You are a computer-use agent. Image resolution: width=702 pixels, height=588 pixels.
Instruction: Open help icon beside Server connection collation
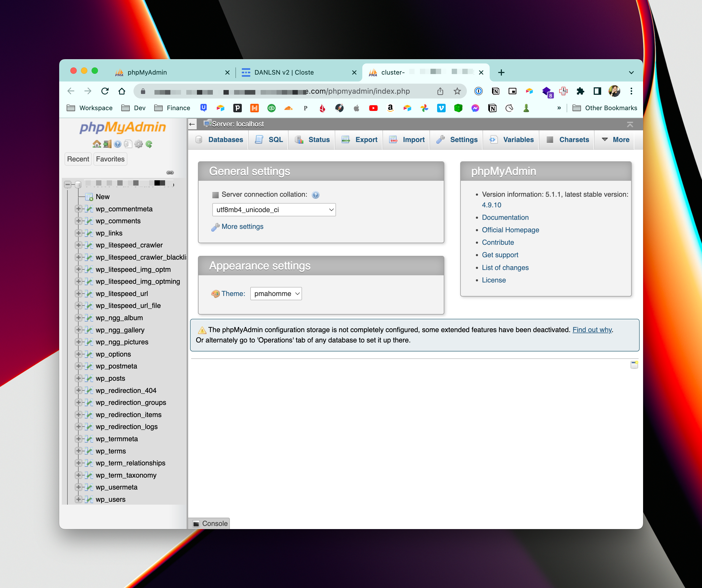pos(316,195)
